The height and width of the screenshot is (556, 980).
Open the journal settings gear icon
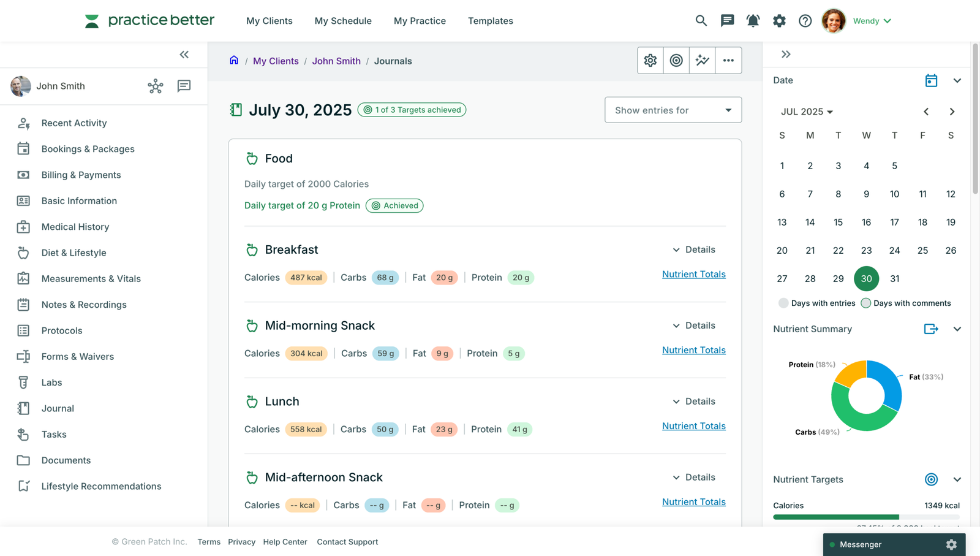(650, 60)
